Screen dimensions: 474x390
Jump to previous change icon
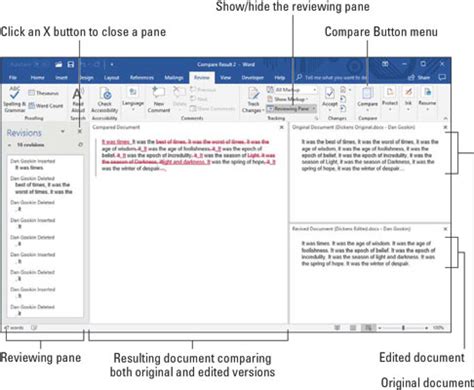343,99
